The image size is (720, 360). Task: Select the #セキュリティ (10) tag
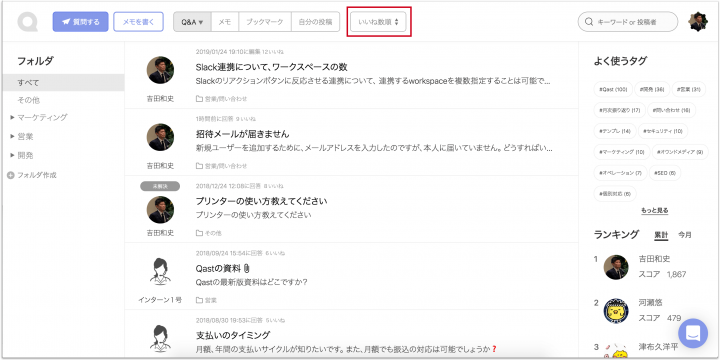pos(663,131)
